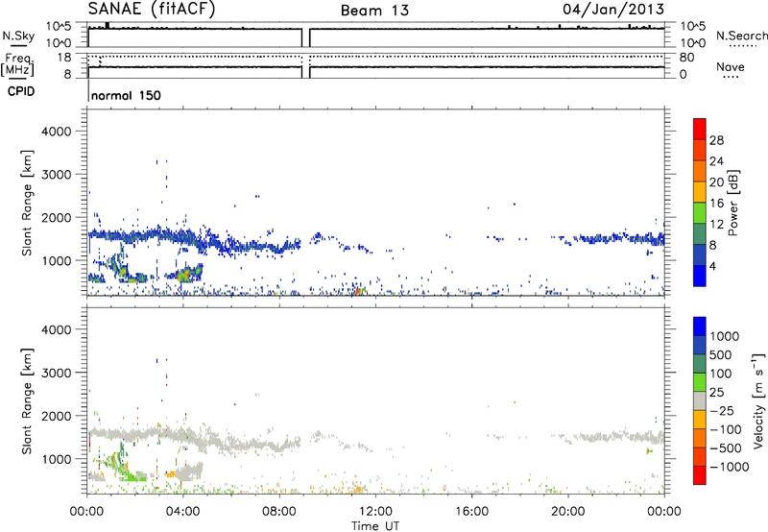Click the '20:00' time axis label
Screen dimensions: 768x532
pyautogui.click(x=568, y=512)
